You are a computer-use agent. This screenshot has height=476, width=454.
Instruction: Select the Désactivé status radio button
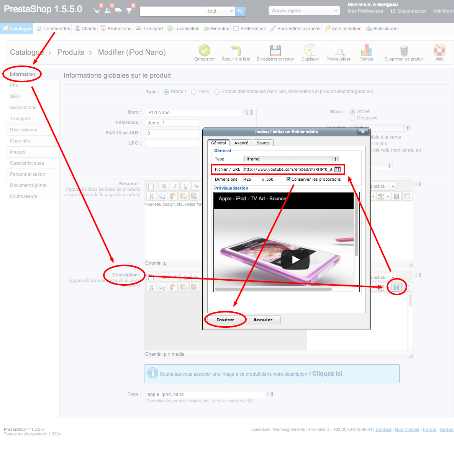pyautogui.click(x=352, y=118)
